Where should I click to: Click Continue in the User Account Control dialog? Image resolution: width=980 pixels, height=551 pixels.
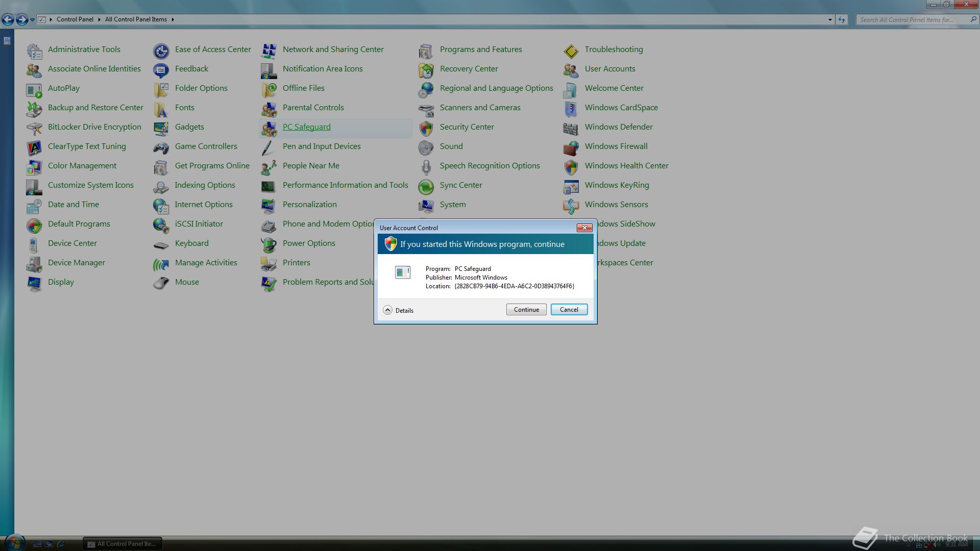[526, 310]
